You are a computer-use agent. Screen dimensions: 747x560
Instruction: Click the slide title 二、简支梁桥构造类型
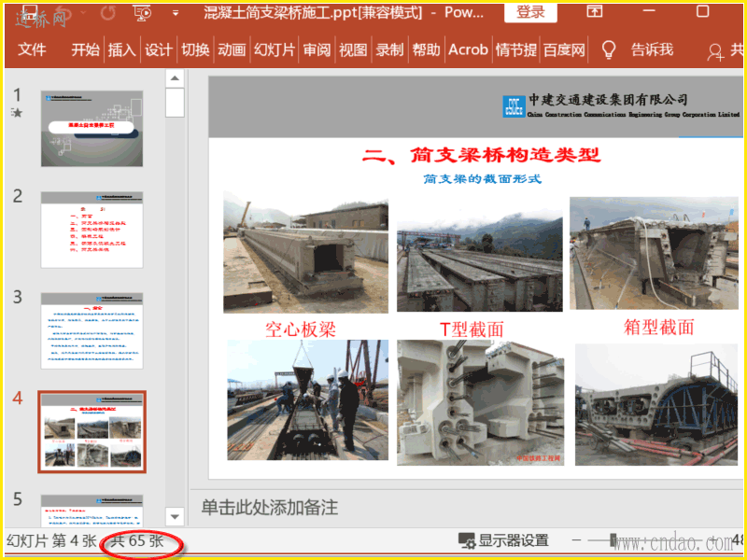pos(481,155)
